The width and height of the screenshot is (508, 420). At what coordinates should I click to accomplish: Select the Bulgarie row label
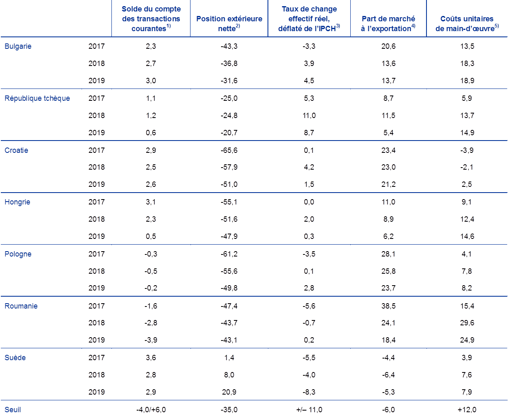click(x=18, y=46)
